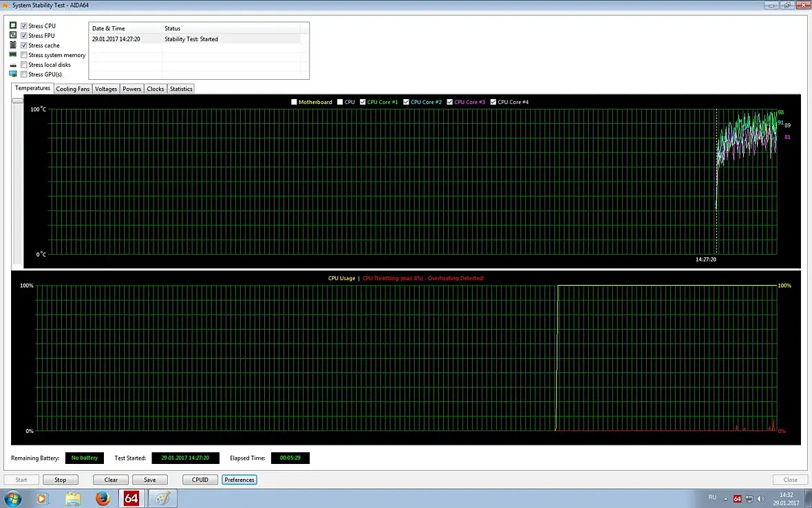Image resolution: width=812 pixels, height=508 pixels.
Task: Show Motherboard temperature in graph legend
Action: [294, 102]
